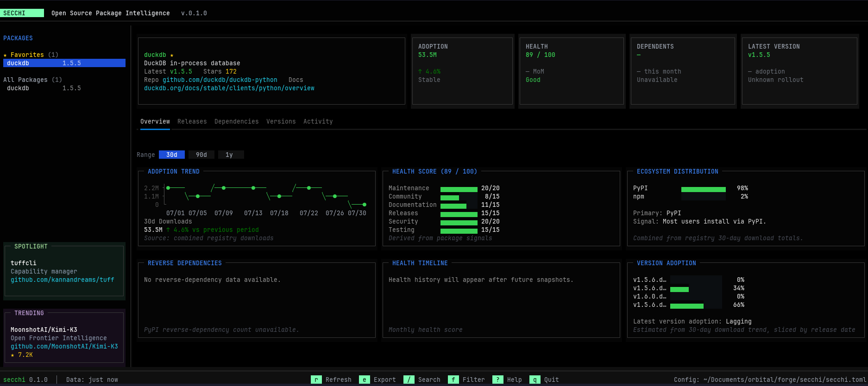Click the Quit label in footer
Viewport: 868px width, 386px height.
coord(552,380)
